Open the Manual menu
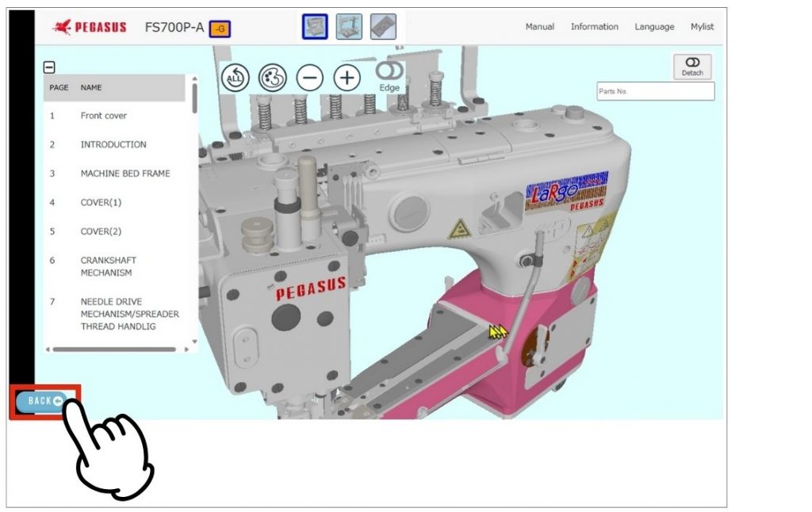Screen dimensions: 812x512 point(540,27)
